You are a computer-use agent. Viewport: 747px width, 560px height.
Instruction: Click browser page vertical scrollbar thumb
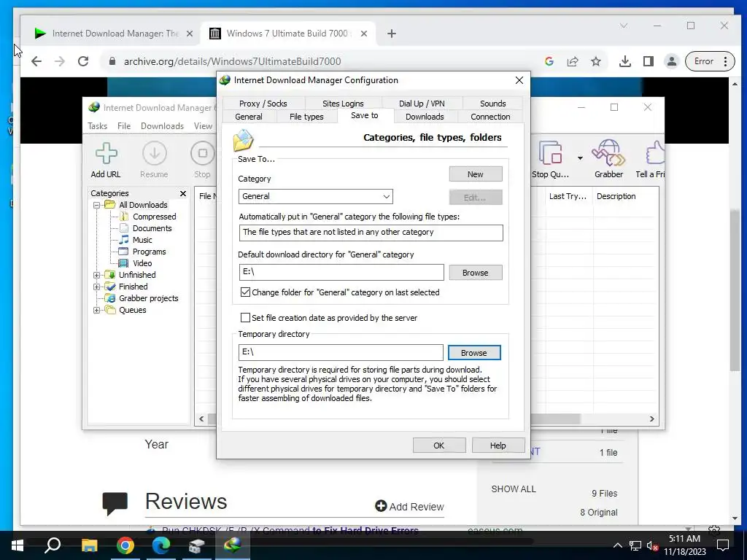coord(735,290)
